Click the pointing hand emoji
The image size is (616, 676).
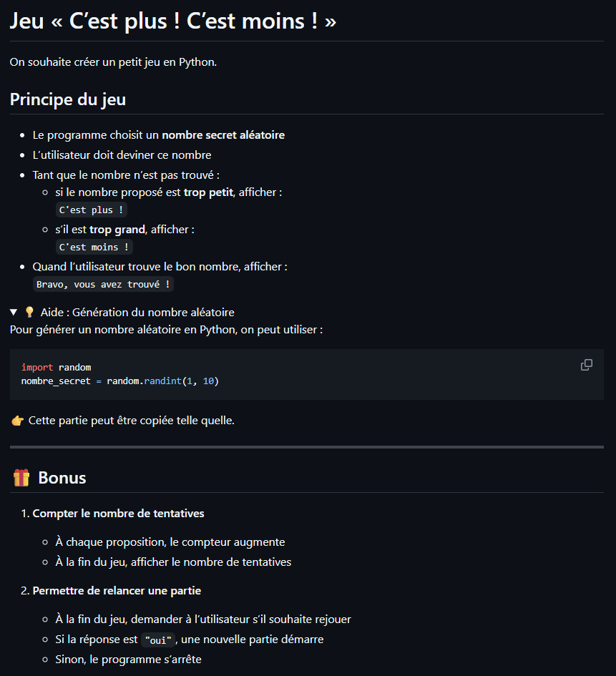(18, 421)
